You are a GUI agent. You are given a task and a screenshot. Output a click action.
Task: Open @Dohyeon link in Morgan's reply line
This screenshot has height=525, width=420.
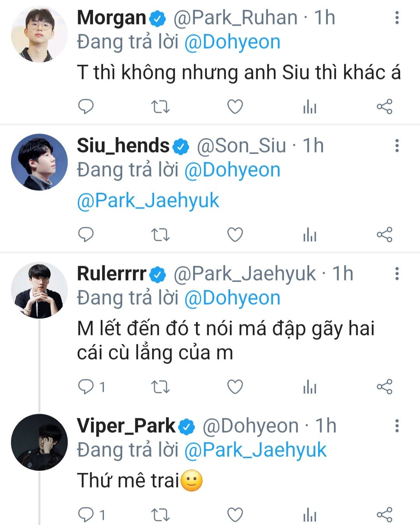(x=232, y=42)
